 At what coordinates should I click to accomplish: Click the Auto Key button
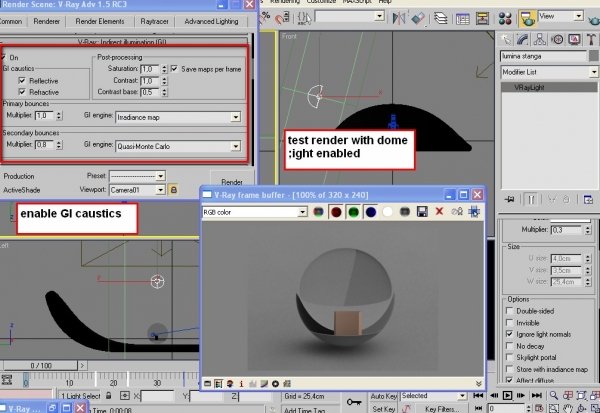point(383,396)
